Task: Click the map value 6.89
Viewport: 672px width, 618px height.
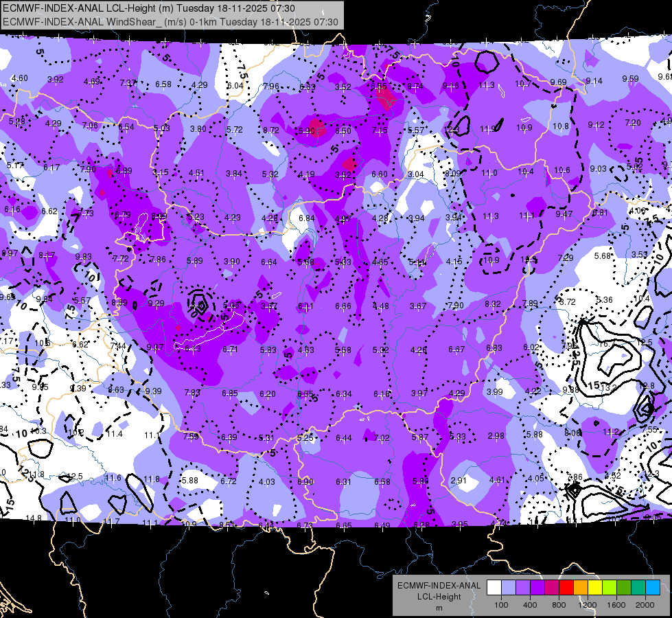Action: (124, 170)
